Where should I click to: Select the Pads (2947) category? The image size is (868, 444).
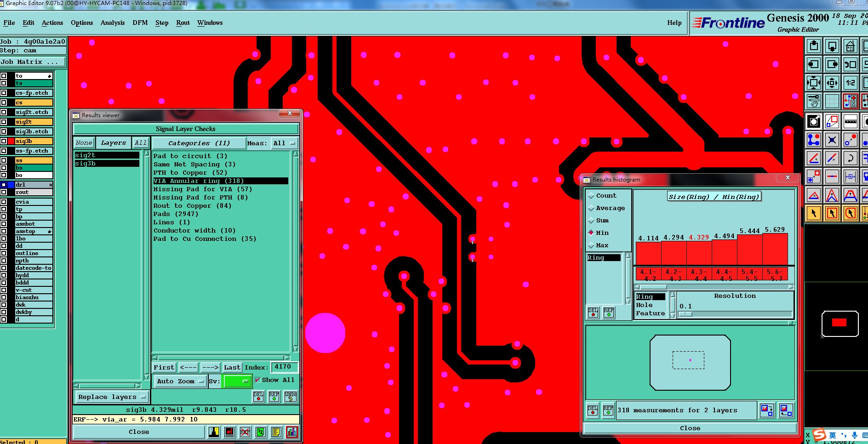coord(176,214)
